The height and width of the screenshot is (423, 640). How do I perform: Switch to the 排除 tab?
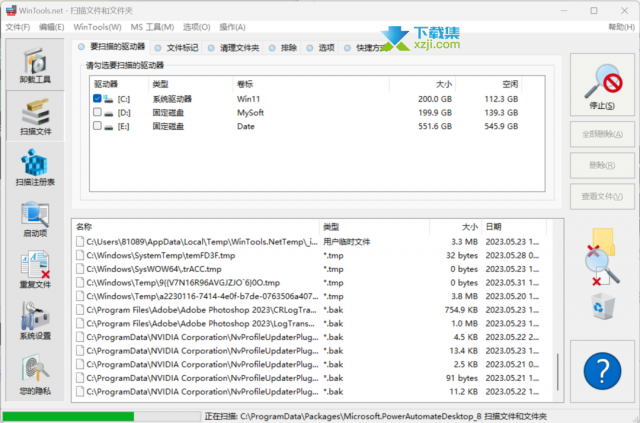[x=283, y=48]
